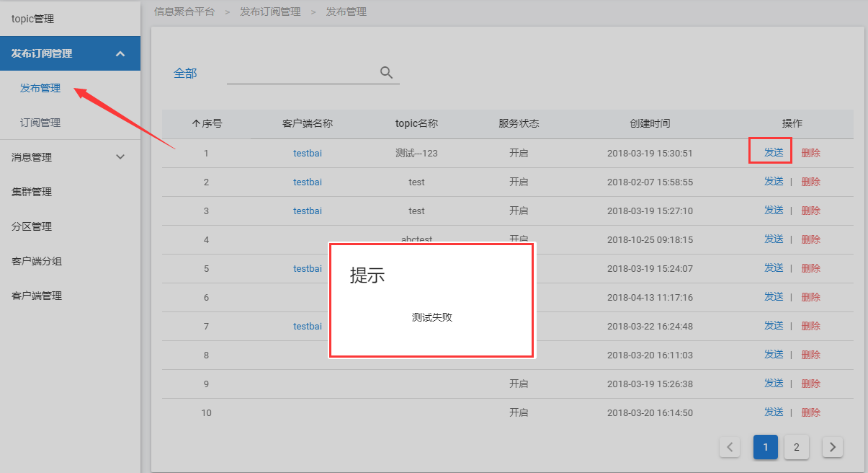Open 分区管理 in sidebar
Image resolution: width=868 pixels, height=473 pixels.
(32, 226)
